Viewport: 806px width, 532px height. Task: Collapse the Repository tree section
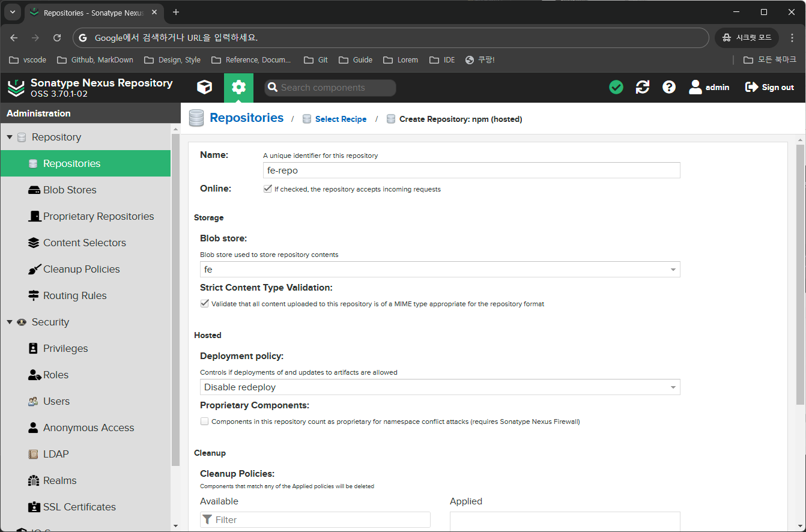coord(10,138)
